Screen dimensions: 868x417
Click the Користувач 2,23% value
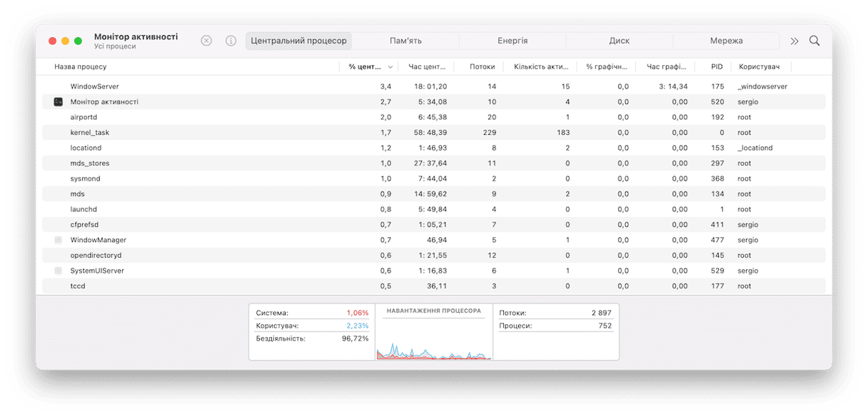point(358,326)
